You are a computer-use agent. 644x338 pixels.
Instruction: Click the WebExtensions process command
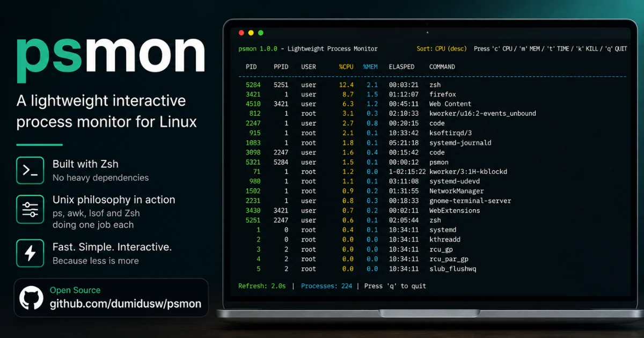coord(455,210)
